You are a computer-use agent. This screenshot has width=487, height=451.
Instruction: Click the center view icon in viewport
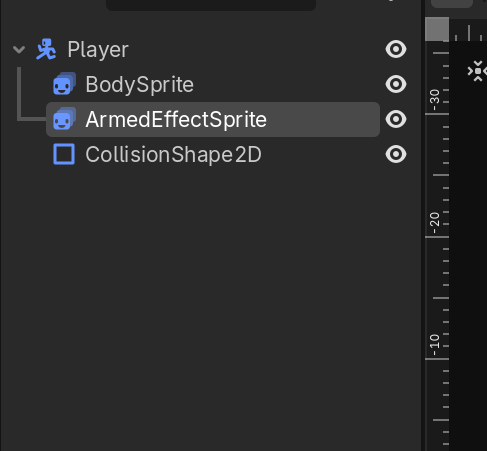tap(477, 71)
